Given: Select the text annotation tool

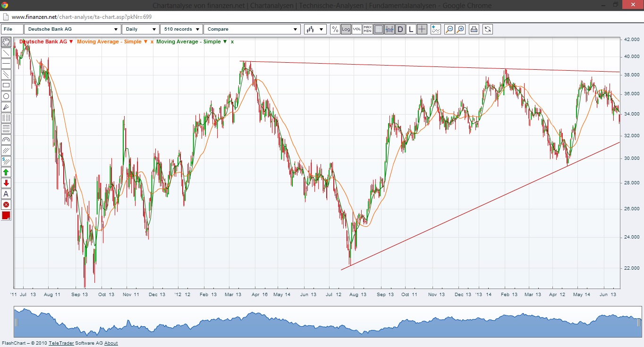Looking at the screenshot, I should coord(6,194).
